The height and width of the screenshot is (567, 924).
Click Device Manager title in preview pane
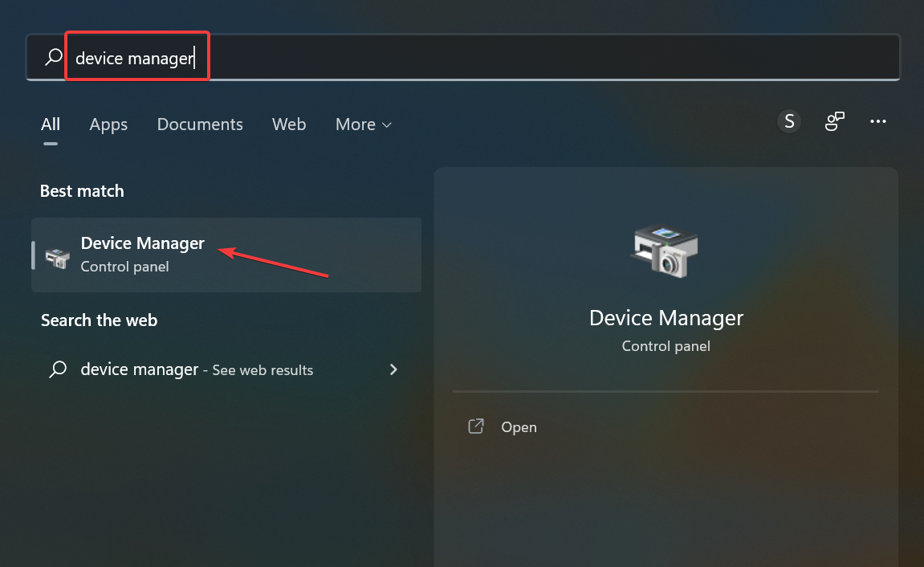[x=666, y=318]
